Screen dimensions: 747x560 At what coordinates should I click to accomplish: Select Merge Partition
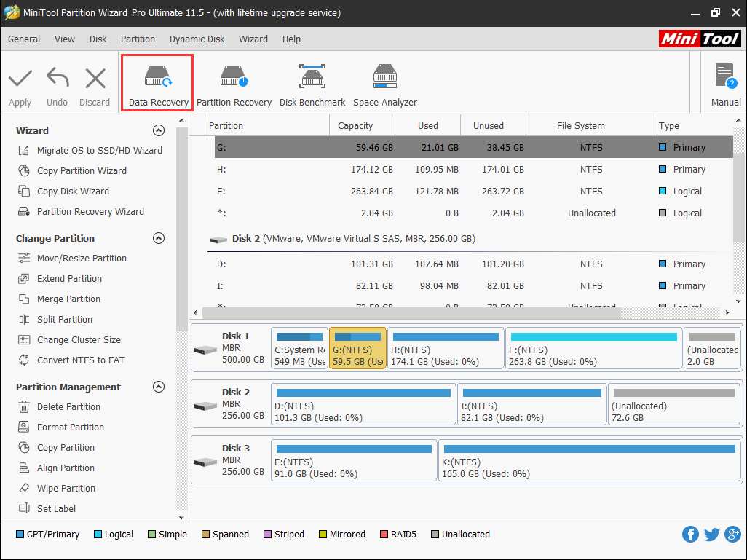(x=60, y=299)
